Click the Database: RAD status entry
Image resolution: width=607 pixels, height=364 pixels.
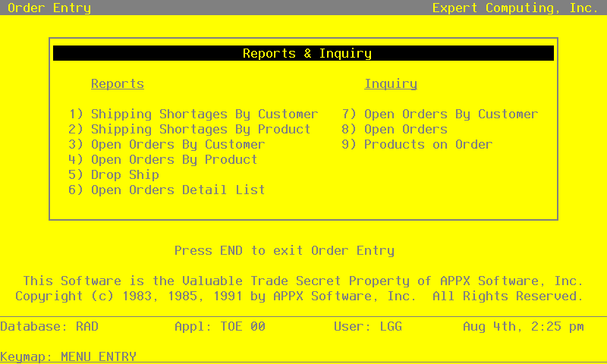[x=49, y=327]
